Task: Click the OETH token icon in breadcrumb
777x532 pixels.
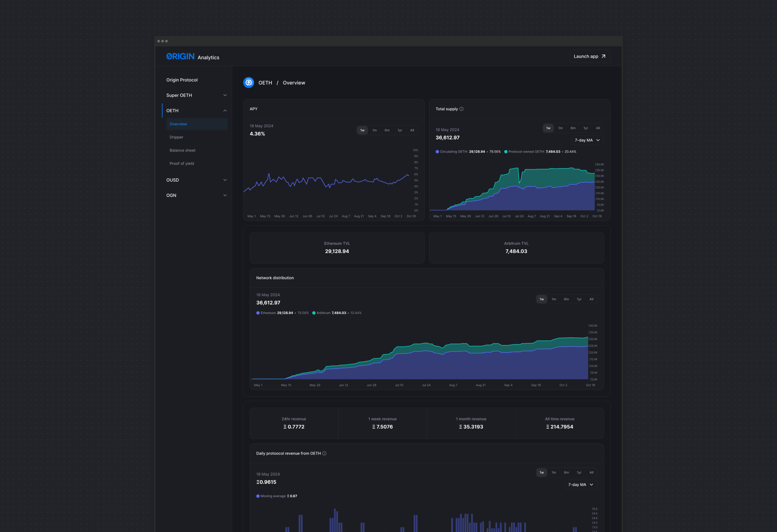Action: (248, 83)
